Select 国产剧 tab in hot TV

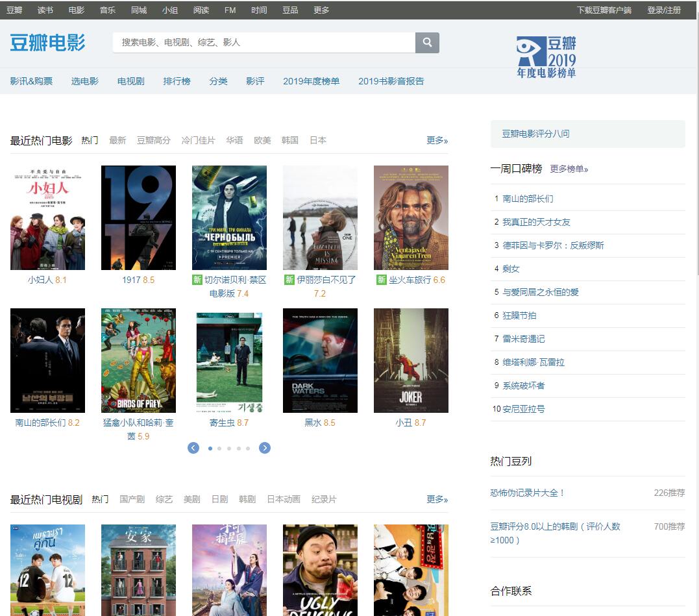132,499
